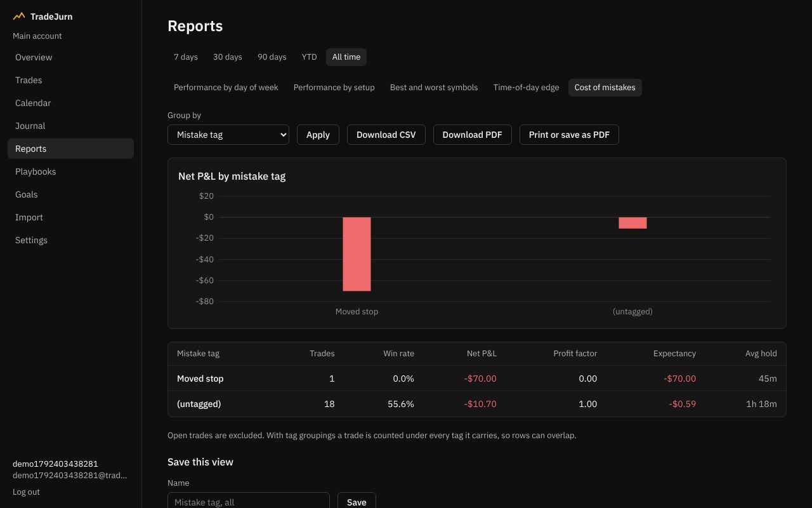This screenshot has height=508, width=812.
Task: Click the Moved stop bar in chart
Action: [357, 254]
